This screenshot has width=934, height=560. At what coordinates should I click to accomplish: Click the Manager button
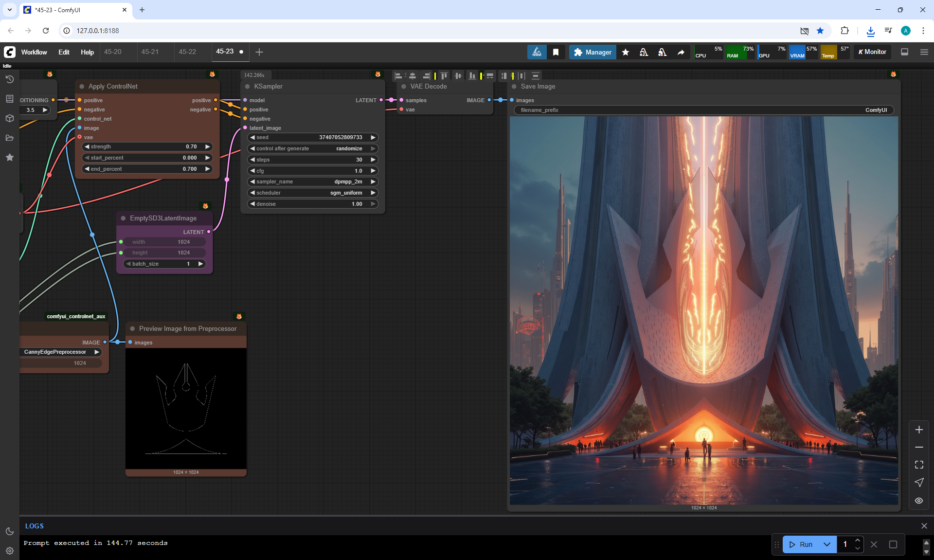coord(593,52)
